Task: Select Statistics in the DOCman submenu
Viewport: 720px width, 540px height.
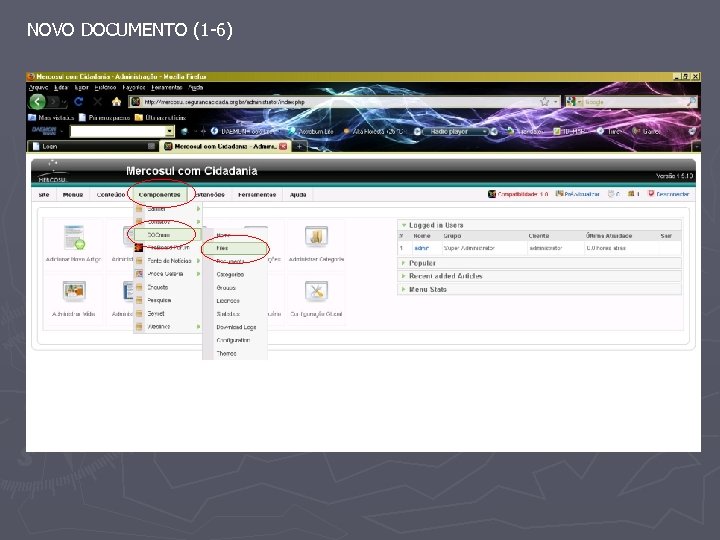Action: click(228, 314)
